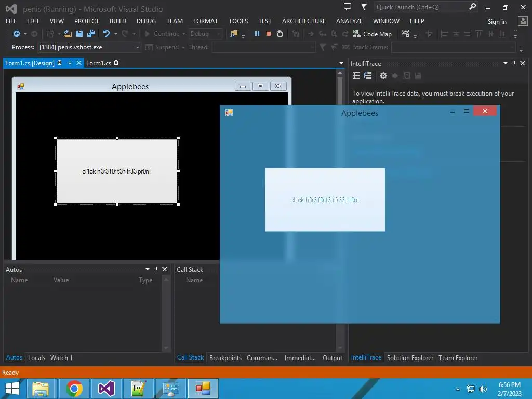
Task: Select the button in designer form
Action: pyautogui.click(x=117, y=171)
